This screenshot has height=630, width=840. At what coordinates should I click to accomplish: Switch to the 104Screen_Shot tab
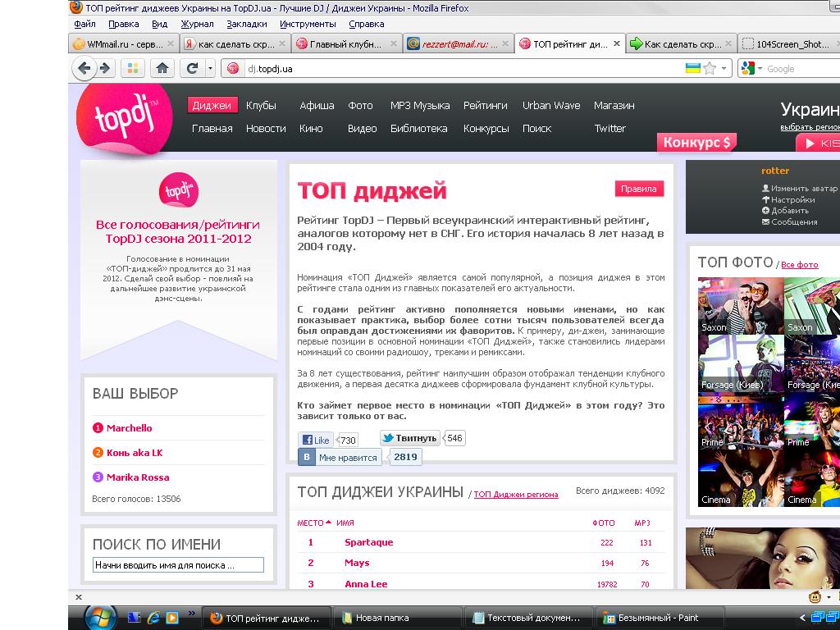(x=790, y=44)
